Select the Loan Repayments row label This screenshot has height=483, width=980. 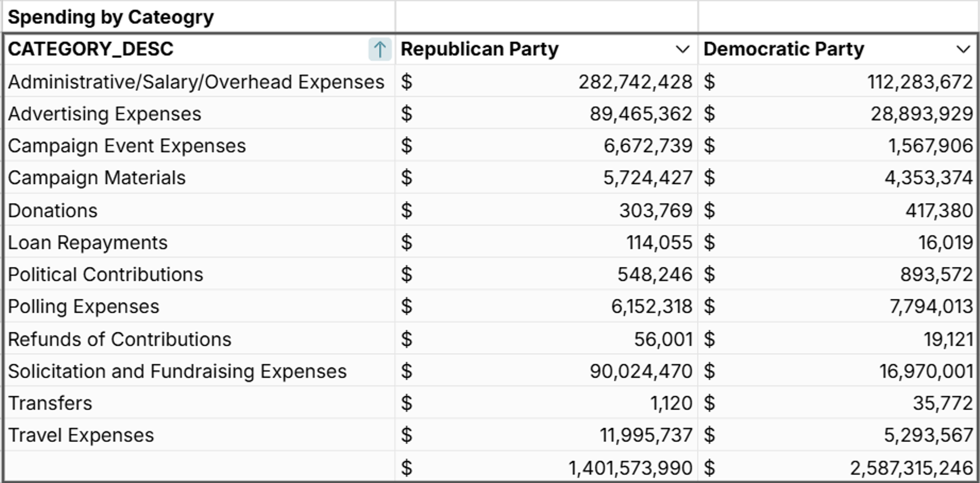pyautogui.click(x=87, y=242)
